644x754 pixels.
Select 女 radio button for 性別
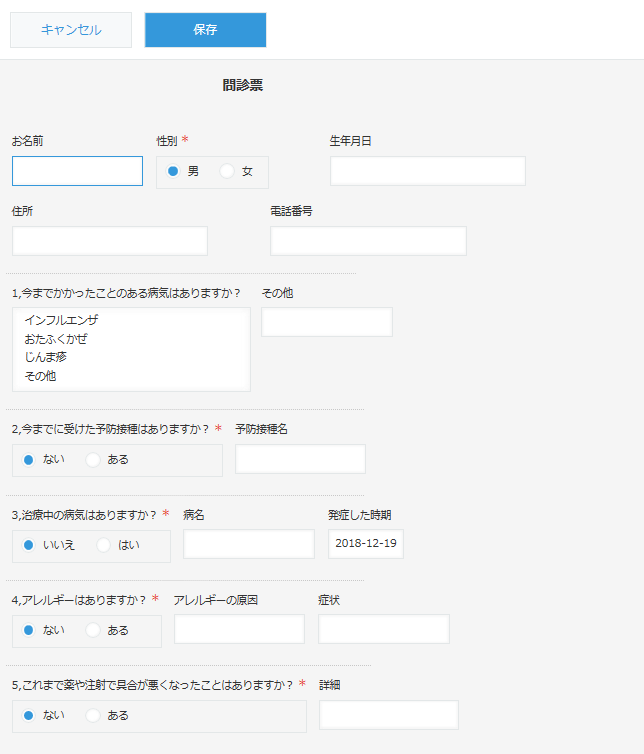(x=227, y=171)
